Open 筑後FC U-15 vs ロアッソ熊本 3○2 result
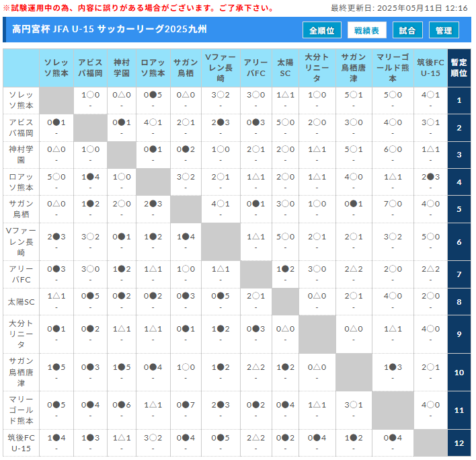Screen dimensions: 476x460 tap(153, 437)
